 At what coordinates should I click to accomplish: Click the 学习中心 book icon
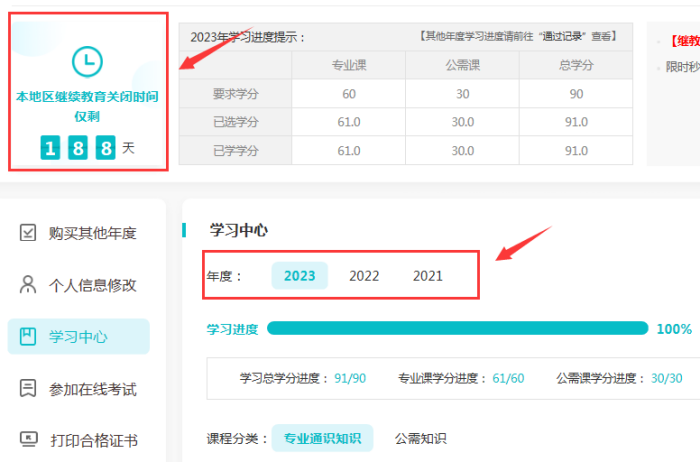point(29,337)
